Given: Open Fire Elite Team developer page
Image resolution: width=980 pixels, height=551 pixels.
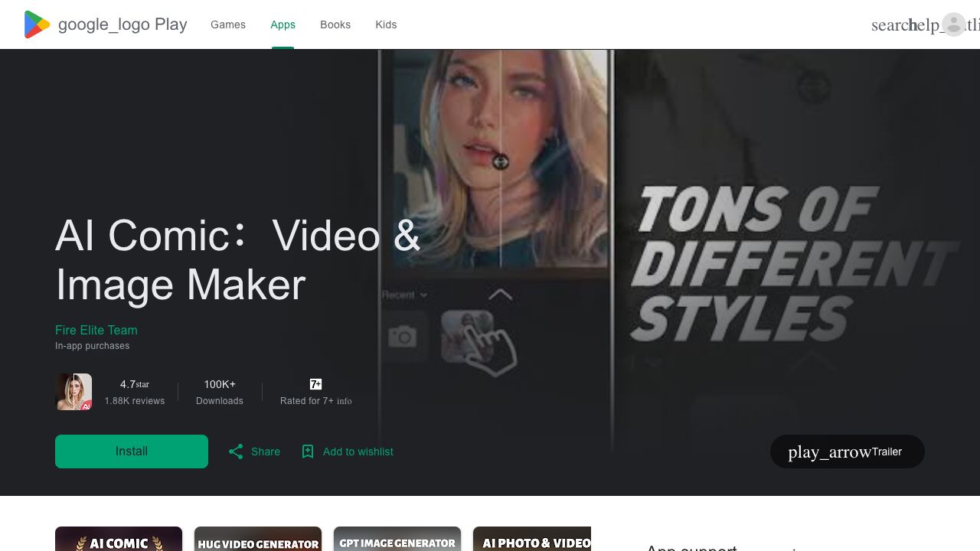Looking at the screenshot, I should [96, 330].
